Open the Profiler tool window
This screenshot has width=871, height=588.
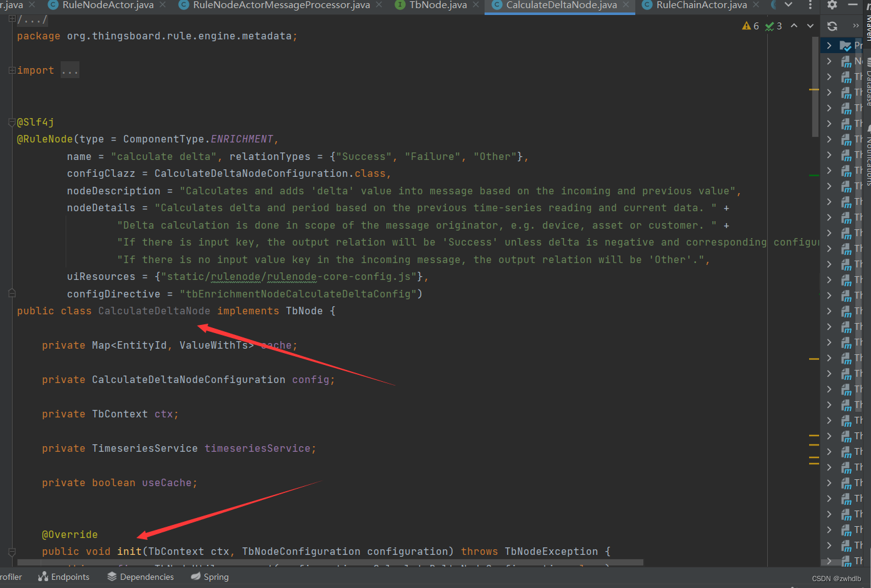[x=11, y=577]
